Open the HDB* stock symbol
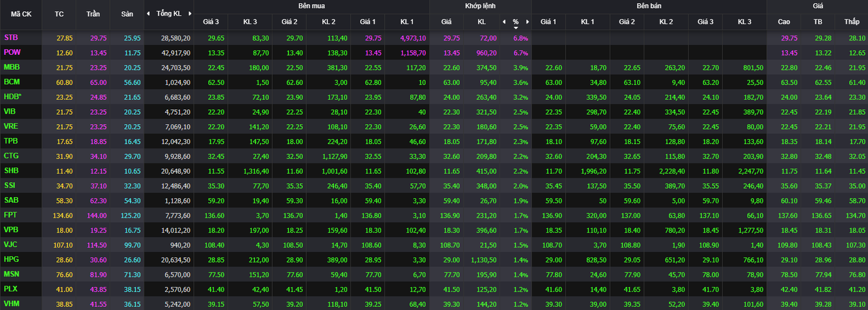868x310 pixels. pyautogui.click(x=12, y=97)
